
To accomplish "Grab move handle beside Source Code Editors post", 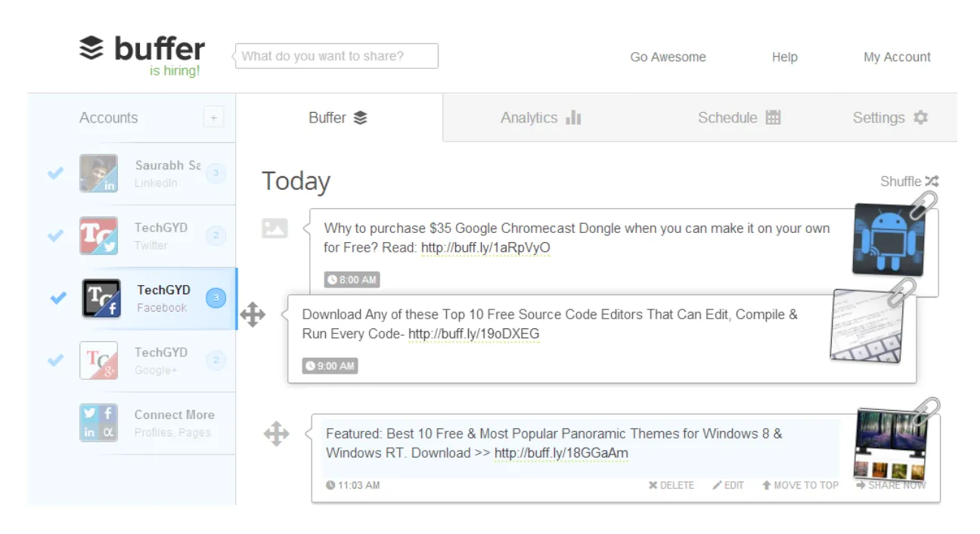I will click(x=253, y=314).
